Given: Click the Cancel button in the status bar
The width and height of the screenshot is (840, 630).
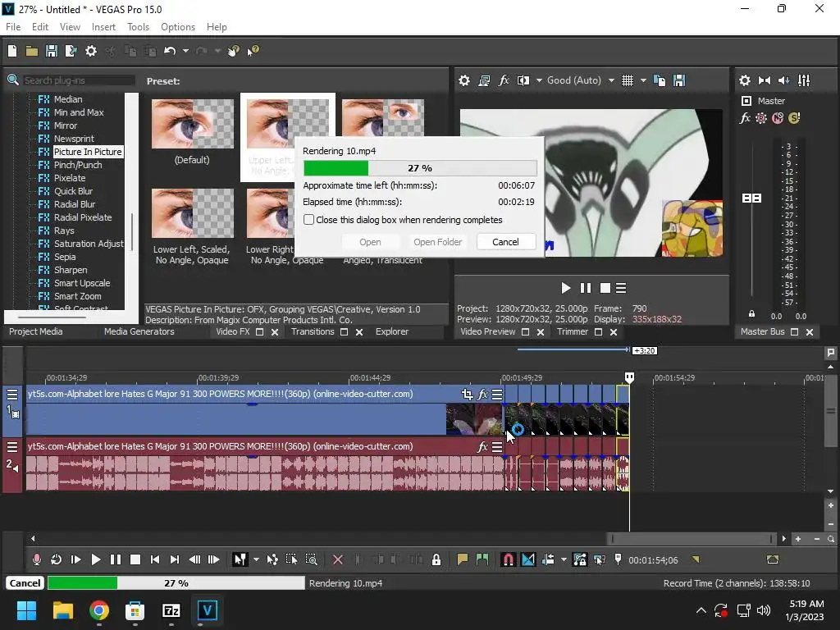Looking at the screenshot, I should (x=25, y=583).
